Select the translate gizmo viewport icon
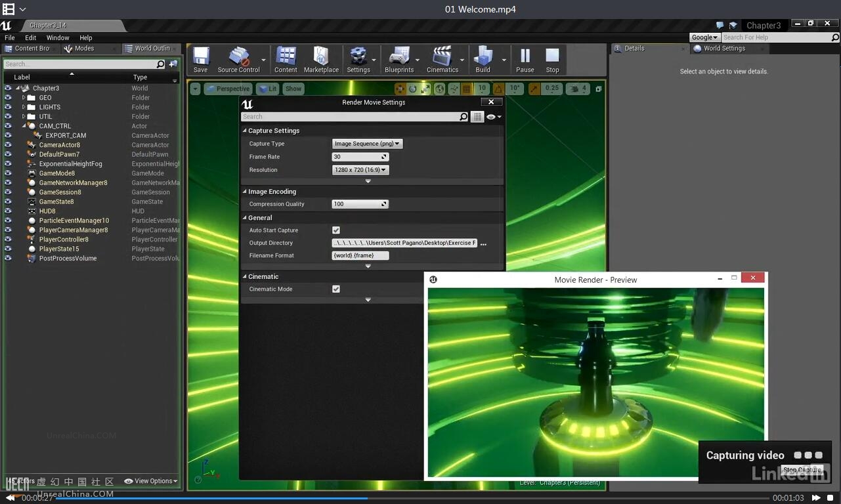 click(399, 89)
